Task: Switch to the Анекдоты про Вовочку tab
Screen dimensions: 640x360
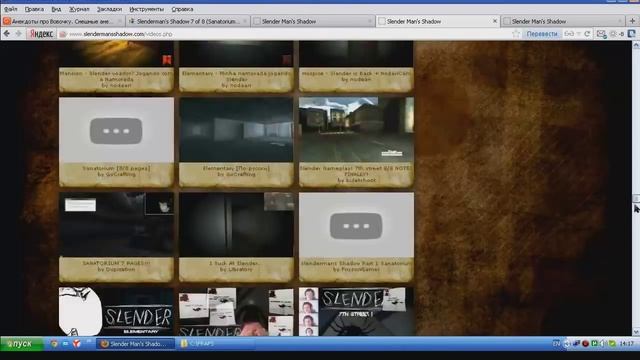Action: [62, 21]
